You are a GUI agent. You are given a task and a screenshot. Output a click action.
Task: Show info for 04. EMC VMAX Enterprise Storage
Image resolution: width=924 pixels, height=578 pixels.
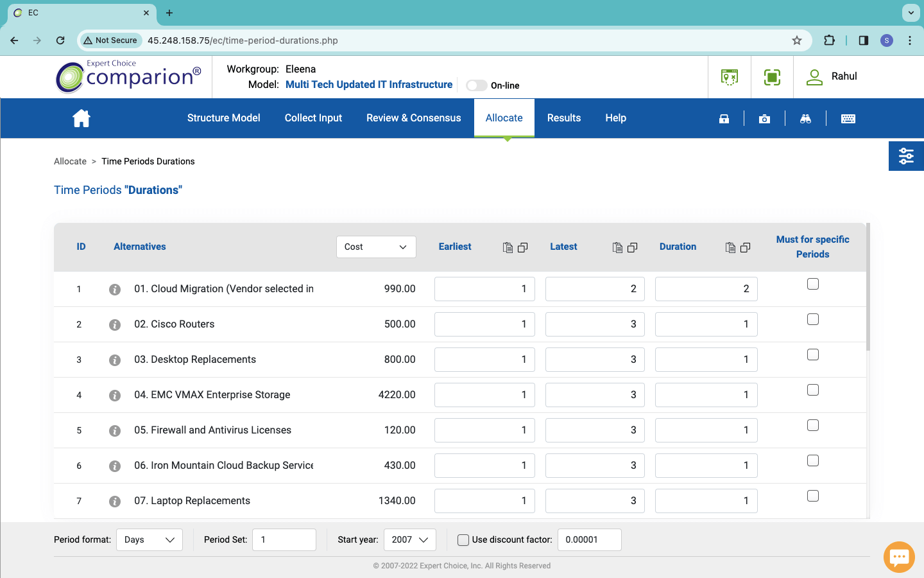pyautogui.click(x=115, y=396)
